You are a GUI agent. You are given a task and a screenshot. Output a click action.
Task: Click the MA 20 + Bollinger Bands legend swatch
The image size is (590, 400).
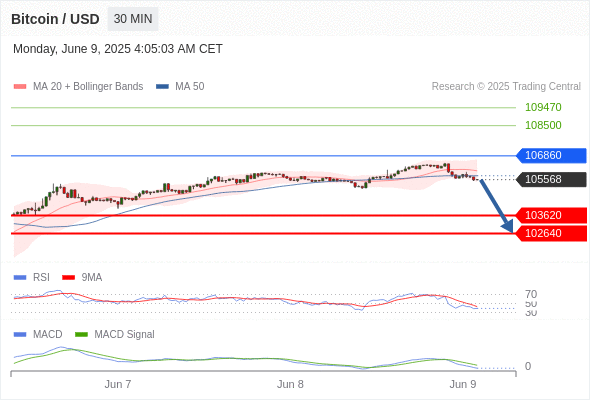coord(20,87)
